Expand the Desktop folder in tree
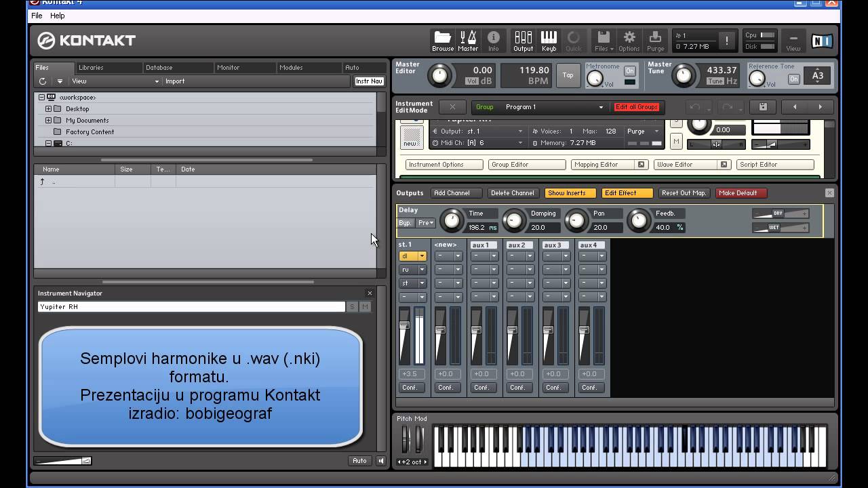 click(x=48, y=109)
